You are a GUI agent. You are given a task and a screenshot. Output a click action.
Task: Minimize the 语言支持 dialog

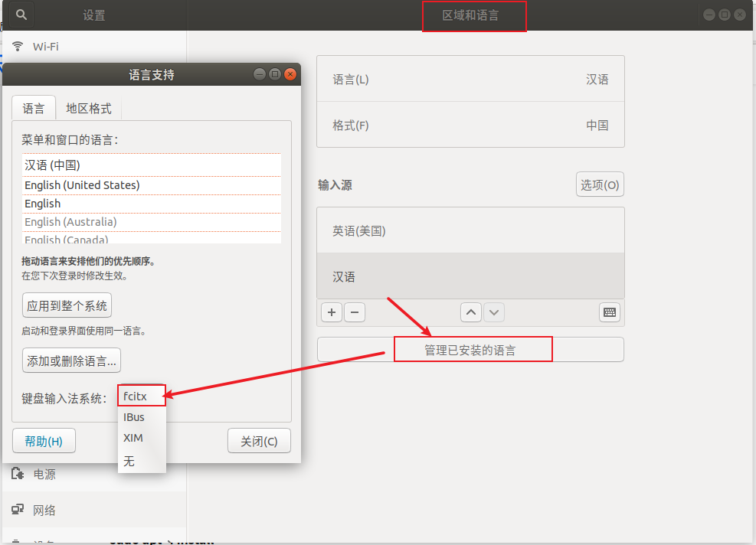[260, 74]
